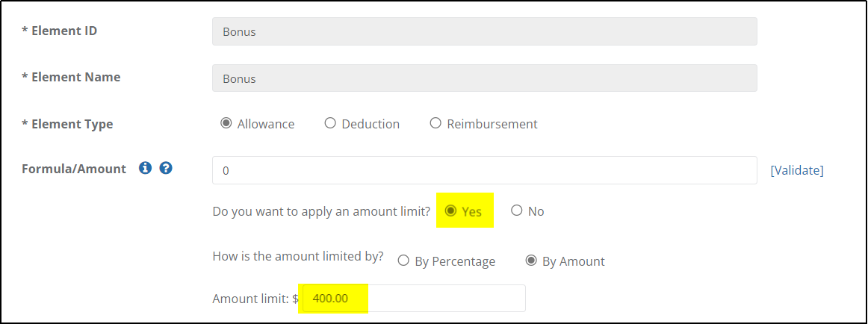868x324 pixels.
Task: Click the Amount limit field showing 400.00
Action: (x=414, y=299)
